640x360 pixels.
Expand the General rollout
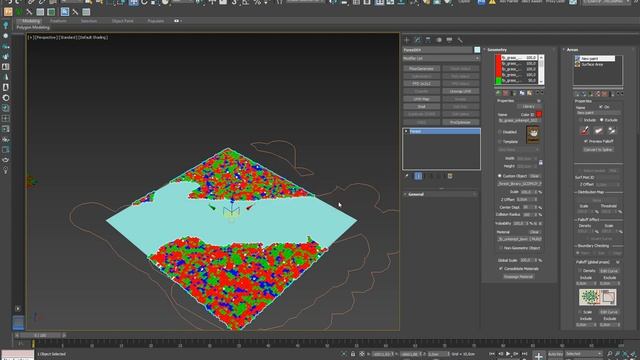(441, 194)
